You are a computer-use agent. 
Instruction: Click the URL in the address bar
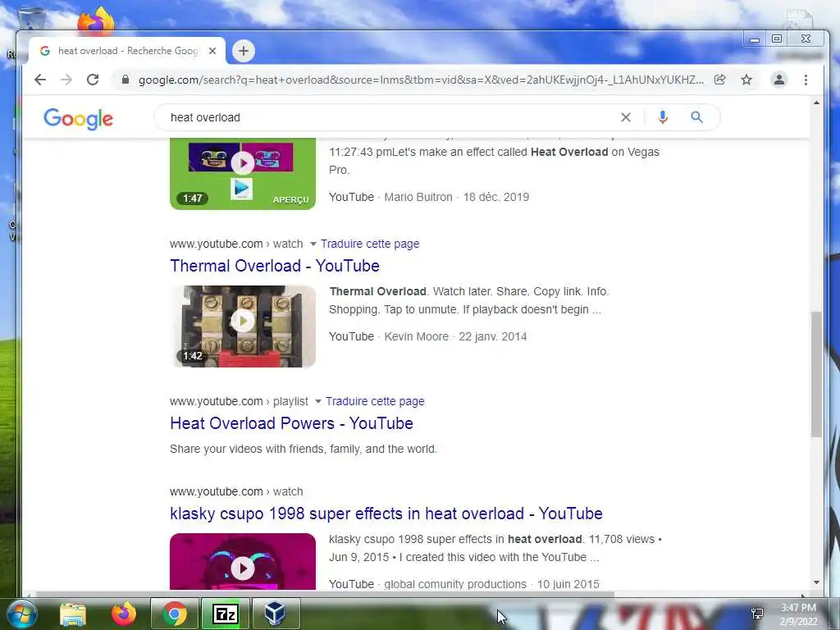click(x=421, y=80)
